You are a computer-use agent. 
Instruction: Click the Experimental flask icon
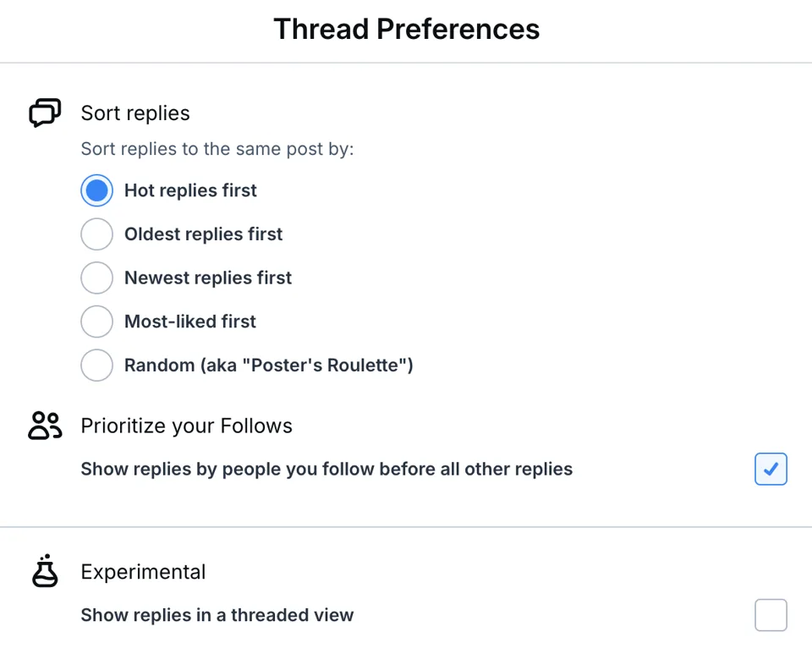point(45,571)
